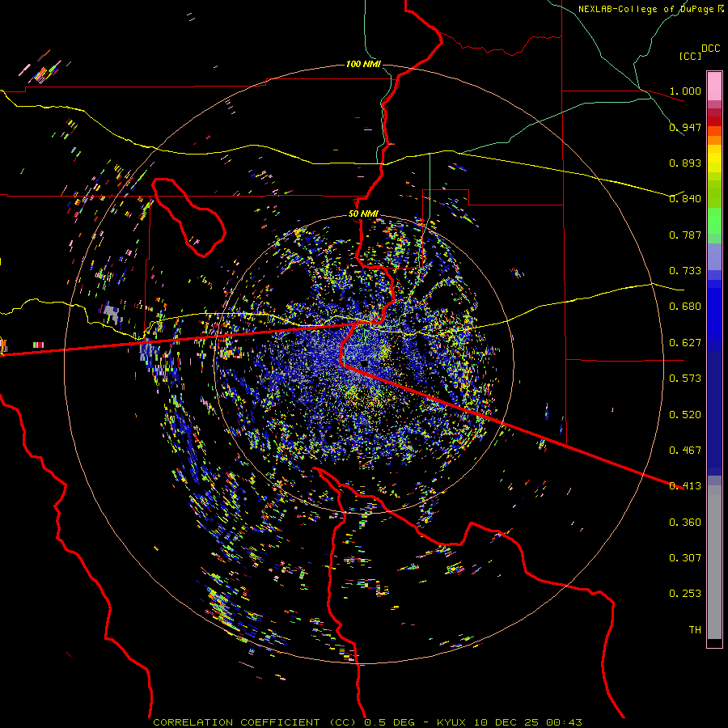Click the 0.733 legend value
The width and height of the screenshot is (728, 728).
coord(685,271)
